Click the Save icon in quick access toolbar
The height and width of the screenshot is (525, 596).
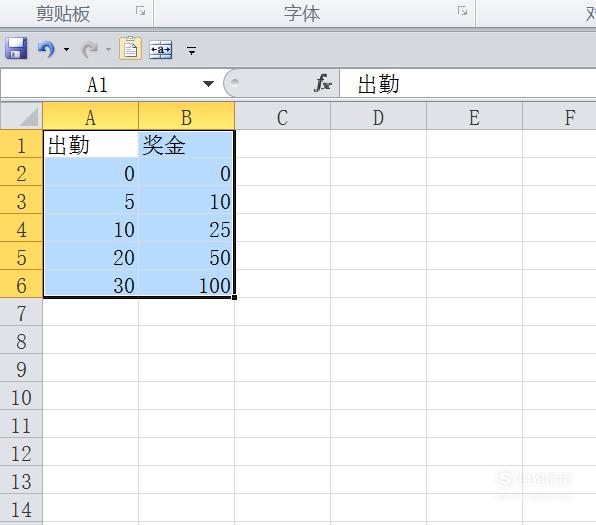(x=16, y=48)
